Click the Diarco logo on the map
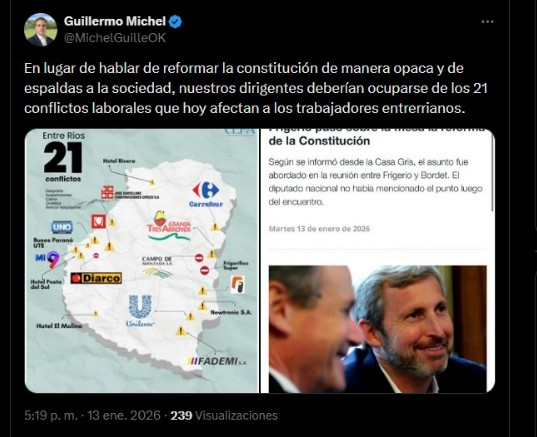The width and height of the screenshot is (537, 437). [x=96, y=278]
